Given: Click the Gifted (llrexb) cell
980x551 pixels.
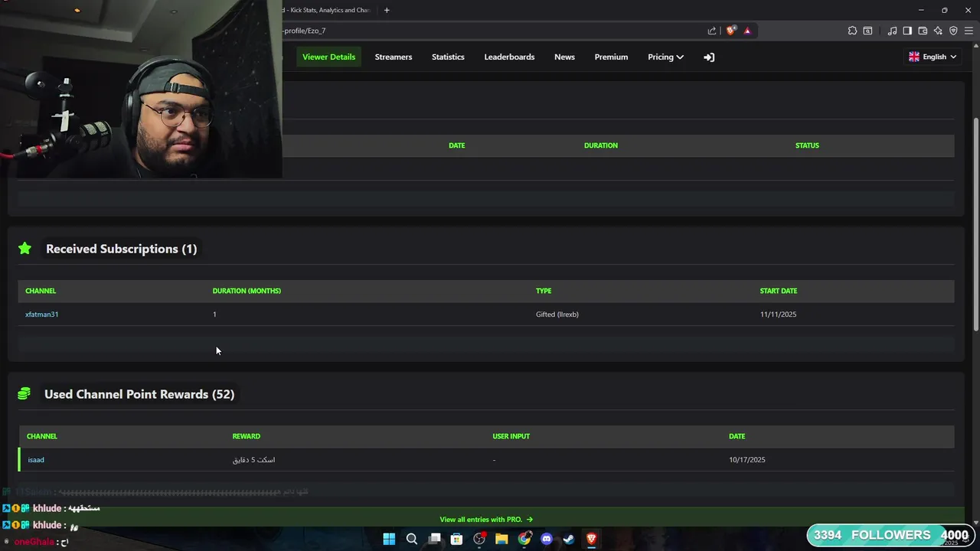Looking at the screenshot, I should point(557,315).
